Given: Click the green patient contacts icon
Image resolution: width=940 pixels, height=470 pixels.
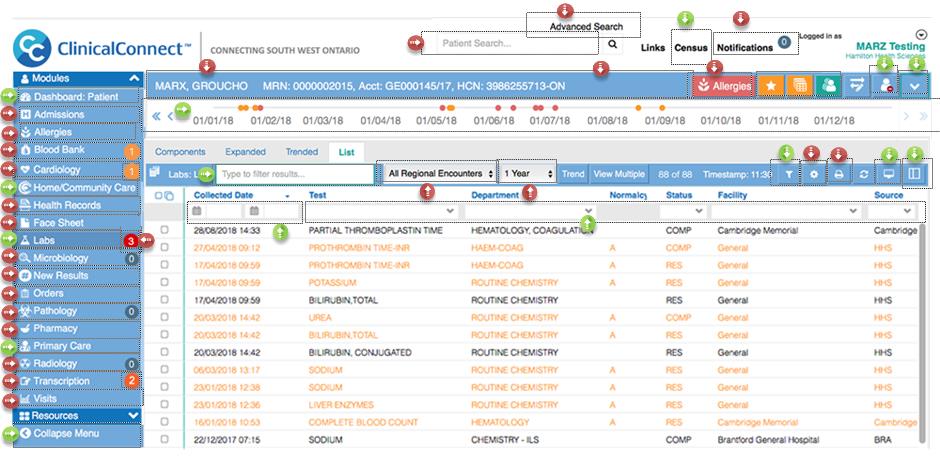Looking at the screenshot, I should coord(828,86).
